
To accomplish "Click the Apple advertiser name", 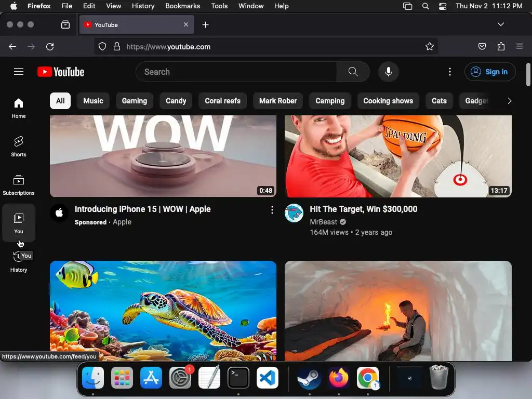I will point(122,222).
